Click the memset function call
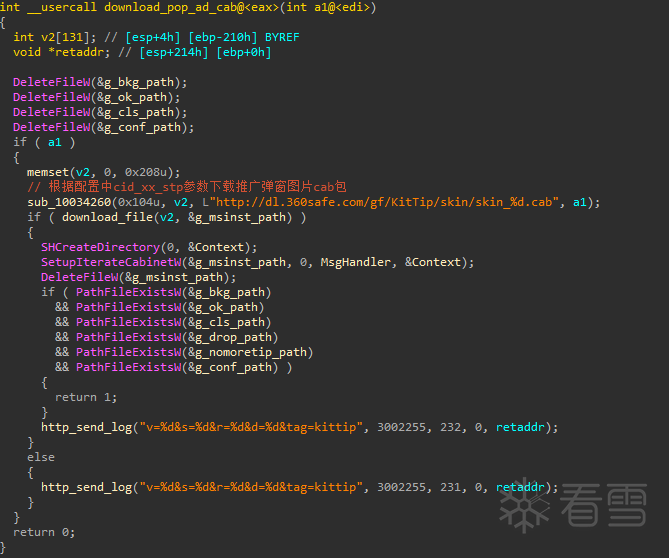 pos(48,172)
